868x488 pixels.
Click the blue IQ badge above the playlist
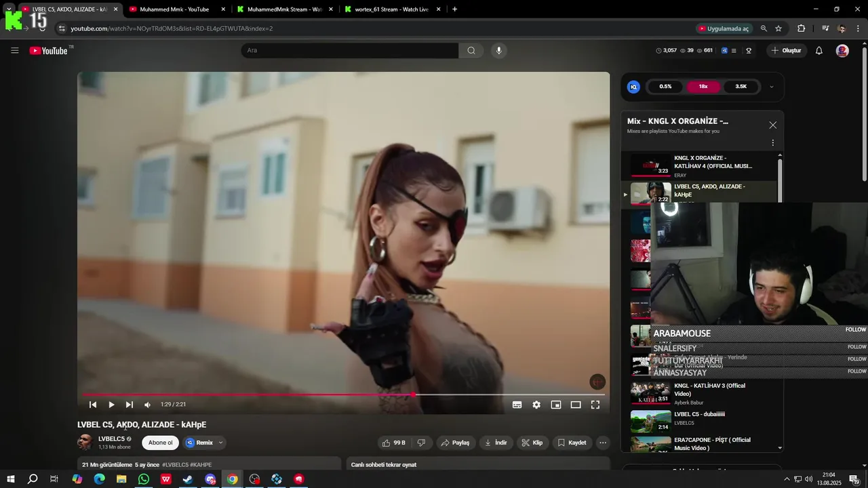[633, 87]
